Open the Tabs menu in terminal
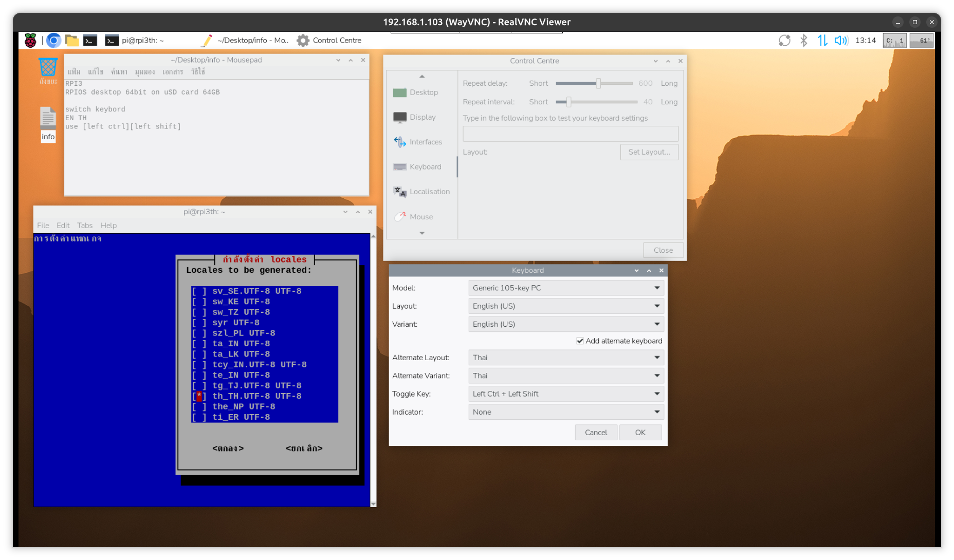 tap(85, 226)
